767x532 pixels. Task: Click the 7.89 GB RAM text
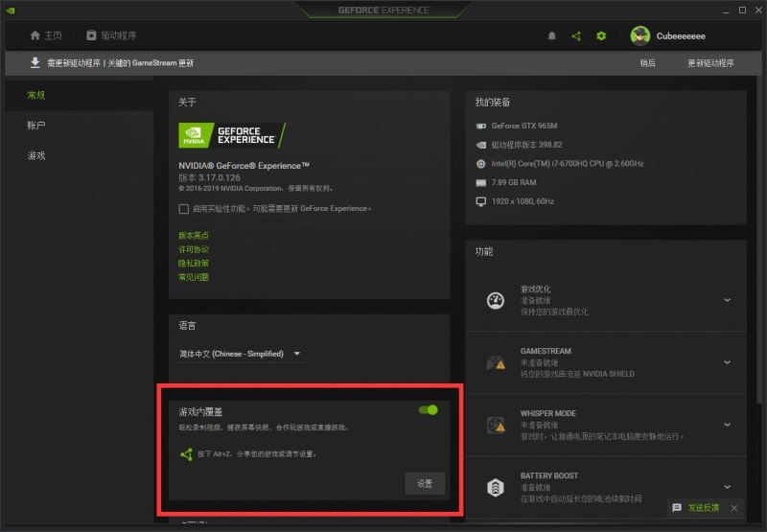[x=514, y=182]
